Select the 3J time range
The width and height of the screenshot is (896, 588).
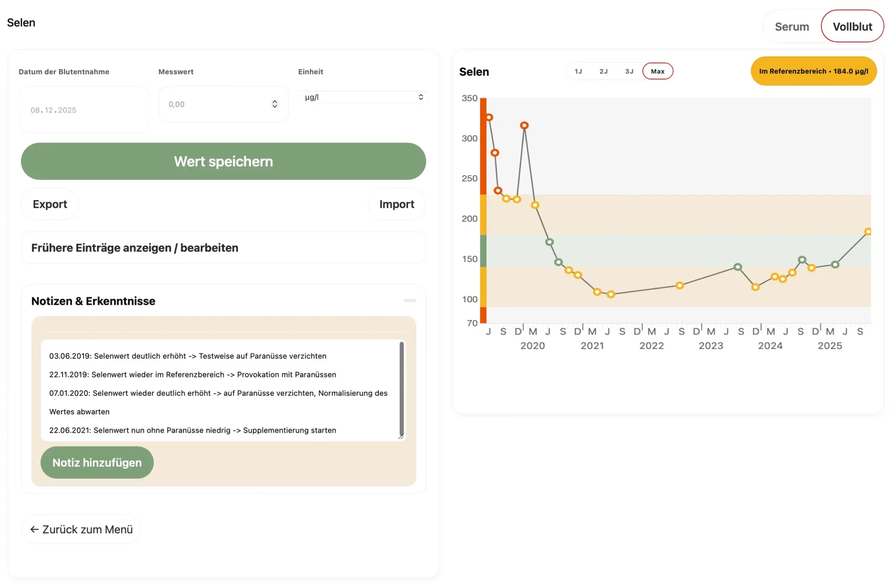[629, 71]
